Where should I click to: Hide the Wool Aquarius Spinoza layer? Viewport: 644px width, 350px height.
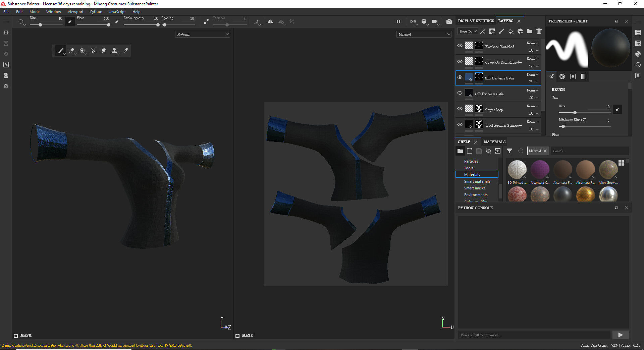[460, 124]
